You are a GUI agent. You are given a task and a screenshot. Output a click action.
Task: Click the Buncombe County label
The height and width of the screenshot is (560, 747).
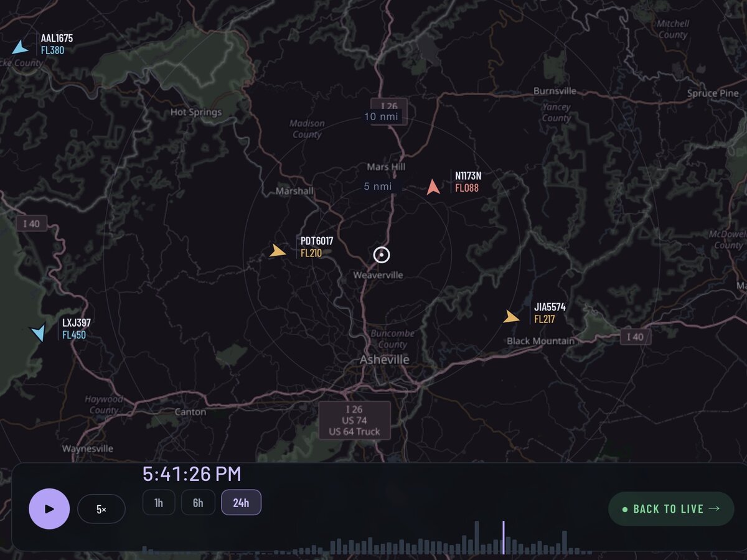(392, 339)
